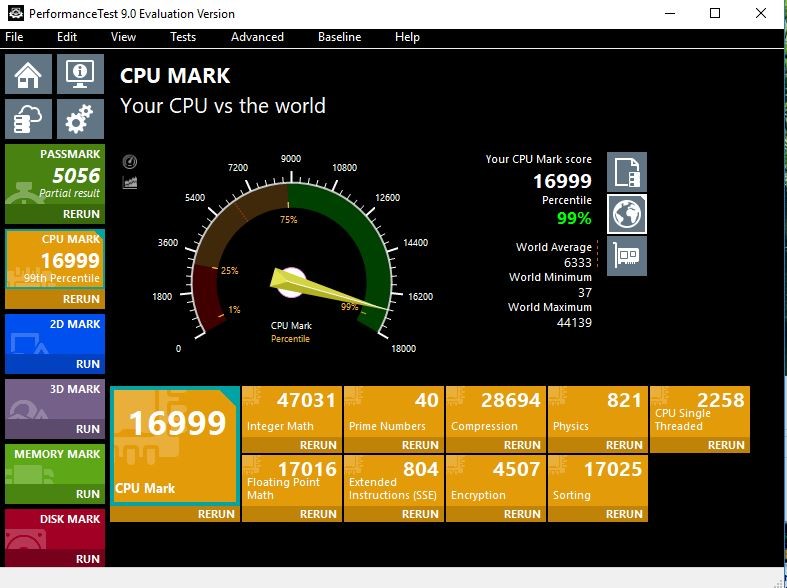Screen dimensions: 787x588
Task: Open the View menu
Action: coord(123,37)
